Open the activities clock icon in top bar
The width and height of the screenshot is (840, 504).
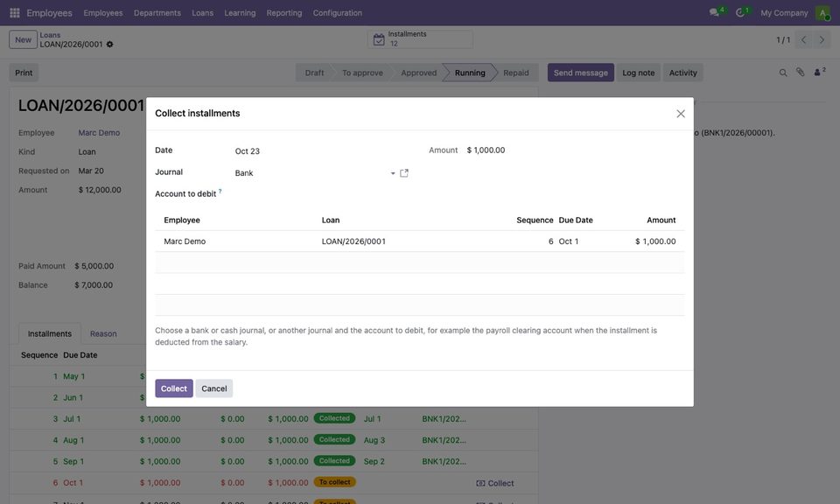coord(742,12)
